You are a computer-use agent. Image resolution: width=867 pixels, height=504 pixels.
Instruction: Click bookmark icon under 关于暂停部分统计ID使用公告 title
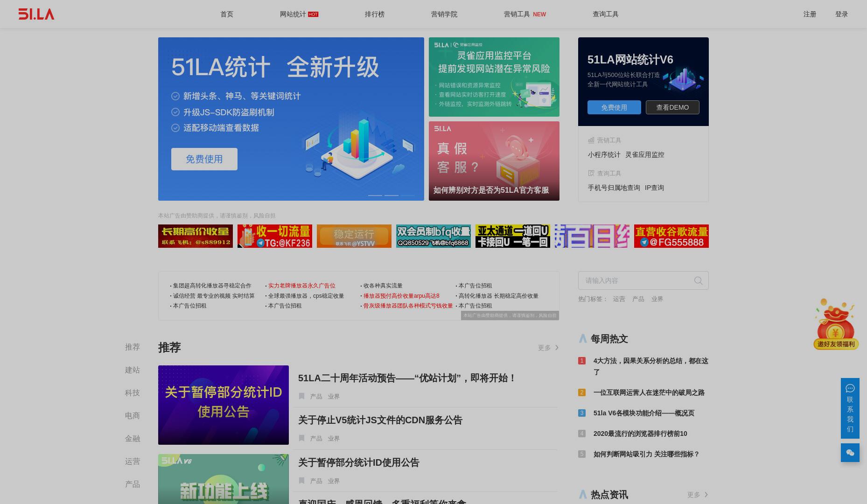pos(301,481)
